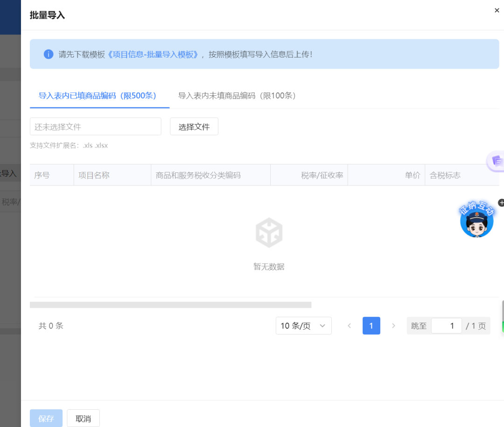The width and height of the screenshot is (504, 427).
Task: Click the empty-data cube icon above 暂无数据
Action: 269,233
